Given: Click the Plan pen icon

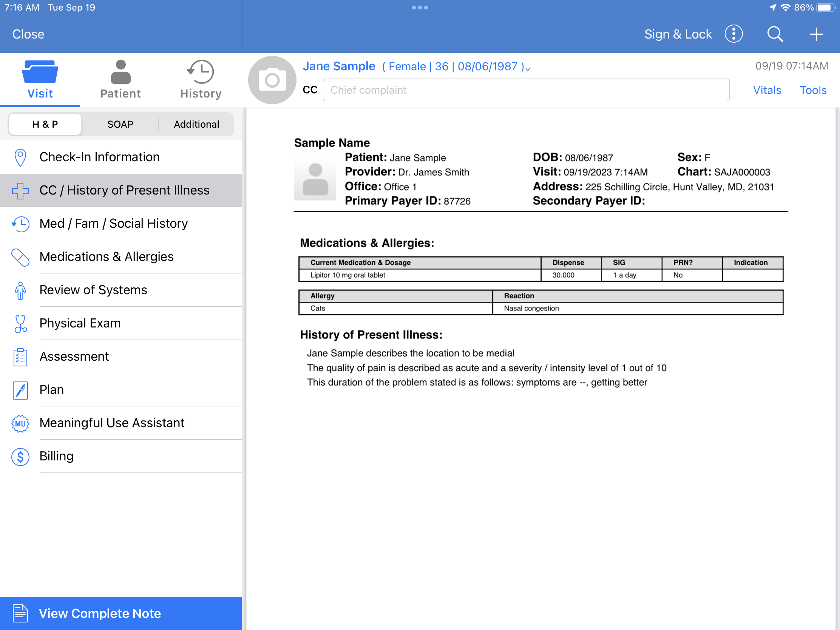Looking at the screenshot, I should click(x=20, y=390).
